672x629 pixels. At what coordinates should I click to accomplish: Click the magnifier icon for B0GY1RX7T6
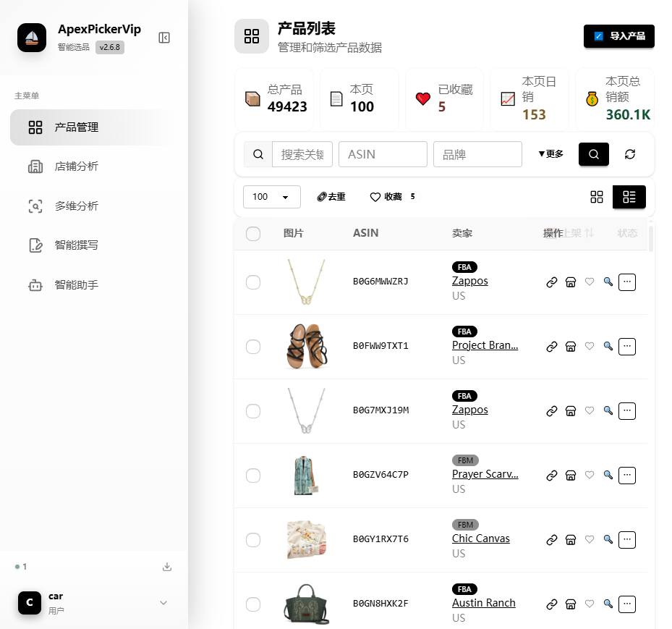(x=608, y=539)
